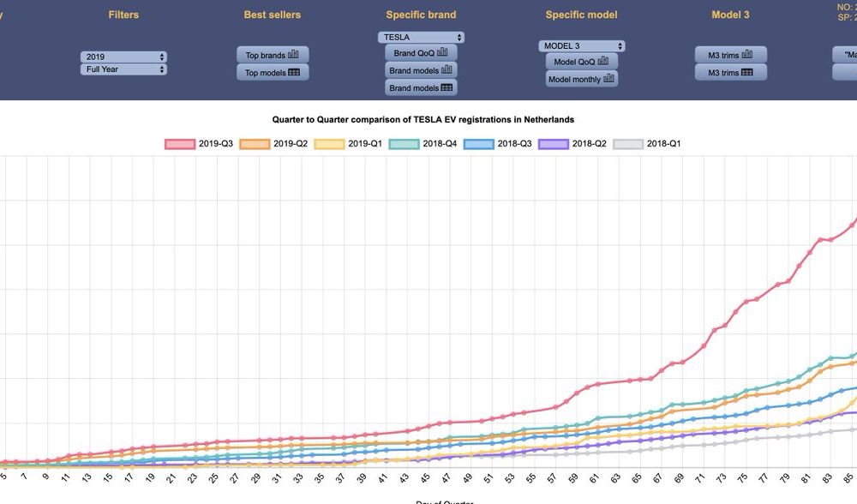Image resolution: width=857 pixels, height=504 pixels.
Task: Toggle the 2018-Q4 legend swatch
Action: [404, 144]
